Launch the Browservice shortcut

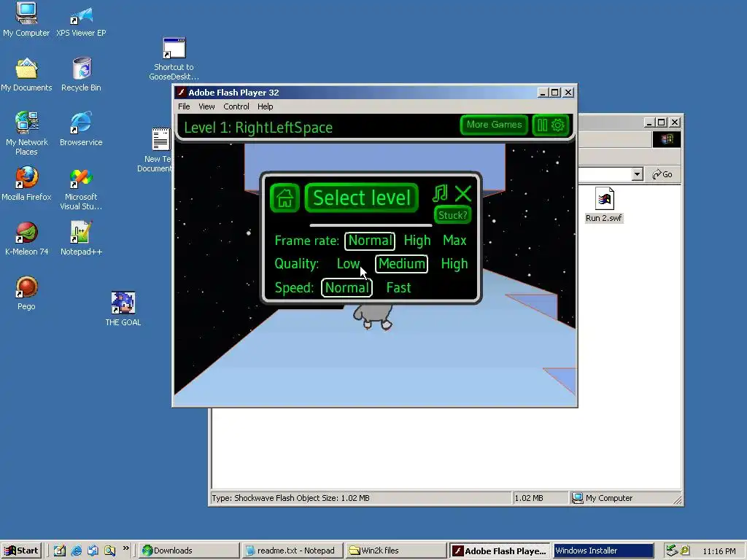tap(81, 128)
